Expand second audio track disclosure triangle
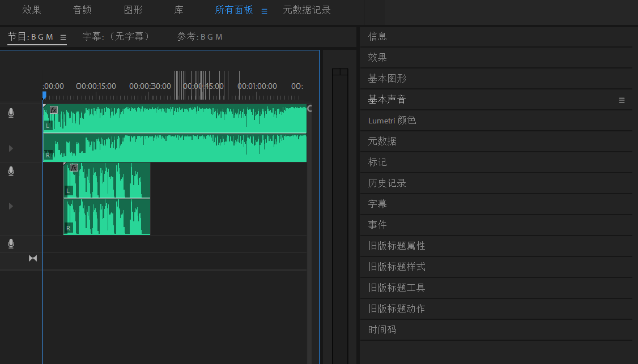The image size is (638, 364). pos(11,206)
